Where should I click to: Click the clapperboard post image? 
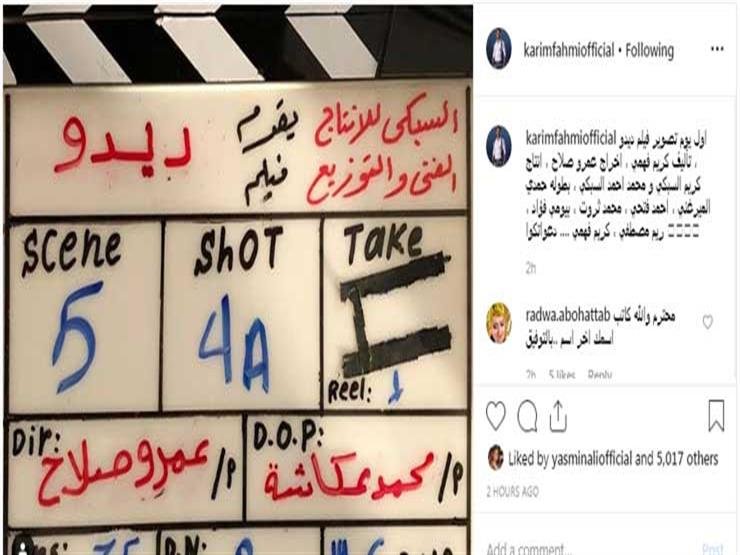coord(237,280)
